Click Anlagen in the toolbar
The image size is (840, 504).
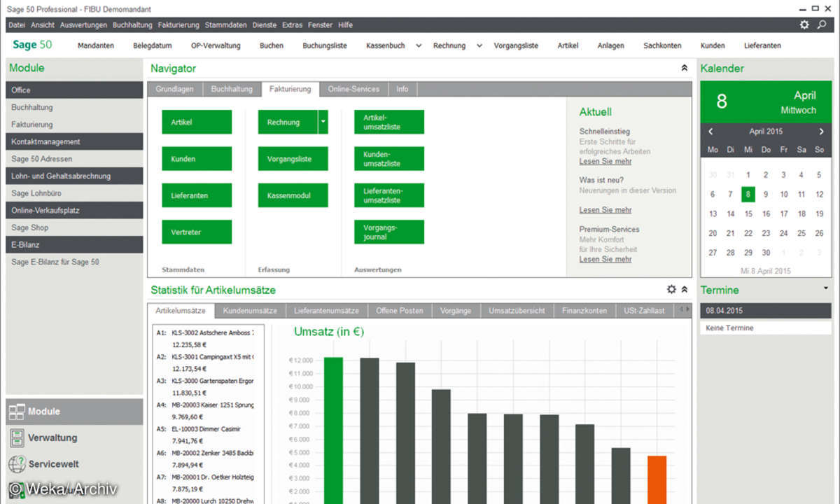[610, 45]
